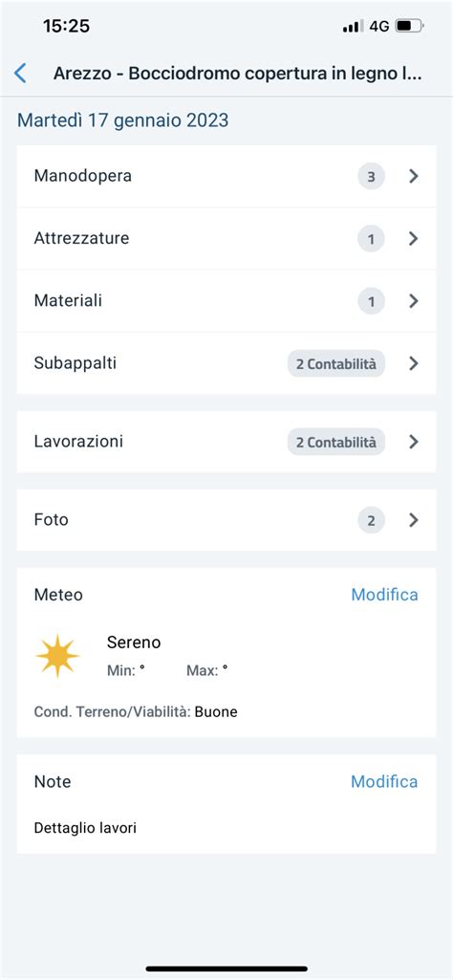Tap the Dettaglio lavori note text
Screen dimensions: 453x980
point(85,829)
